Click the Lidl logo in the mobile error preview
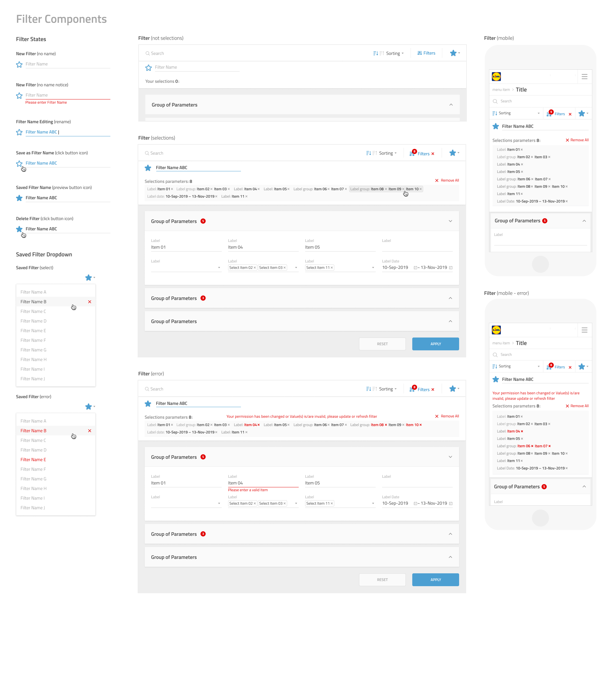This screenshot has width=616, height=693. pyautogui.click(x=496, y=330)
